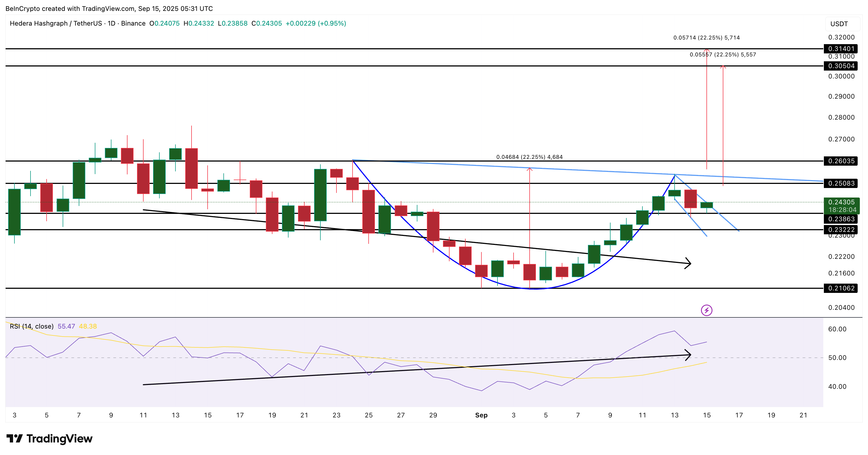Toggle the purple RSI value 55.47

tap(66, 326)
